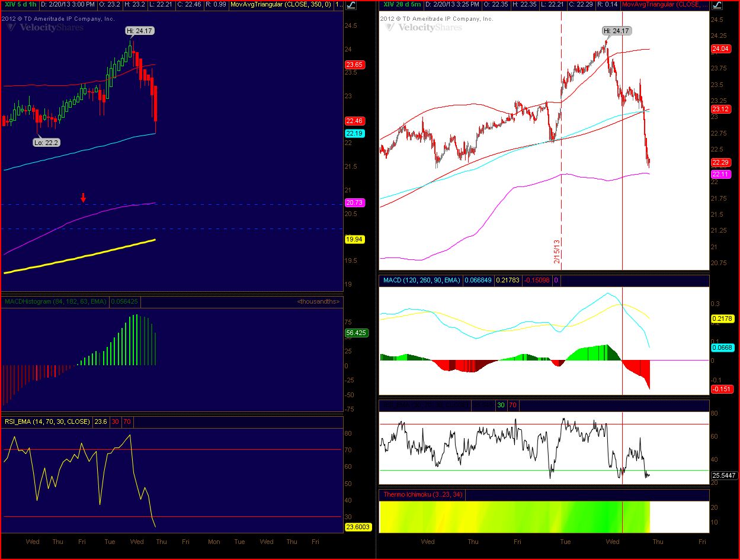Click 23.6 value in RSI_EMA header
This screenshot has width=740, height=560.
click(101, 422)
